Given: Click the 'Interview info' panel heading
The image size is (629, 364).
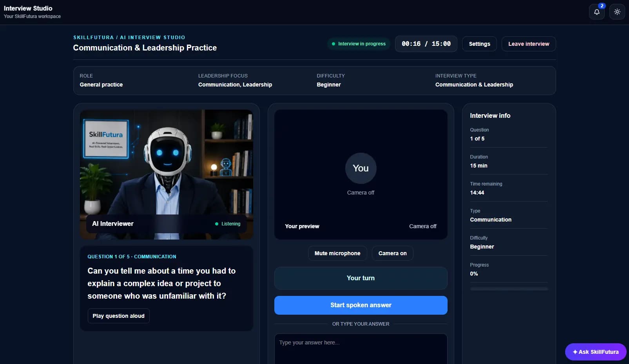Looking at the screenshot, I should (x=490, y=115).
